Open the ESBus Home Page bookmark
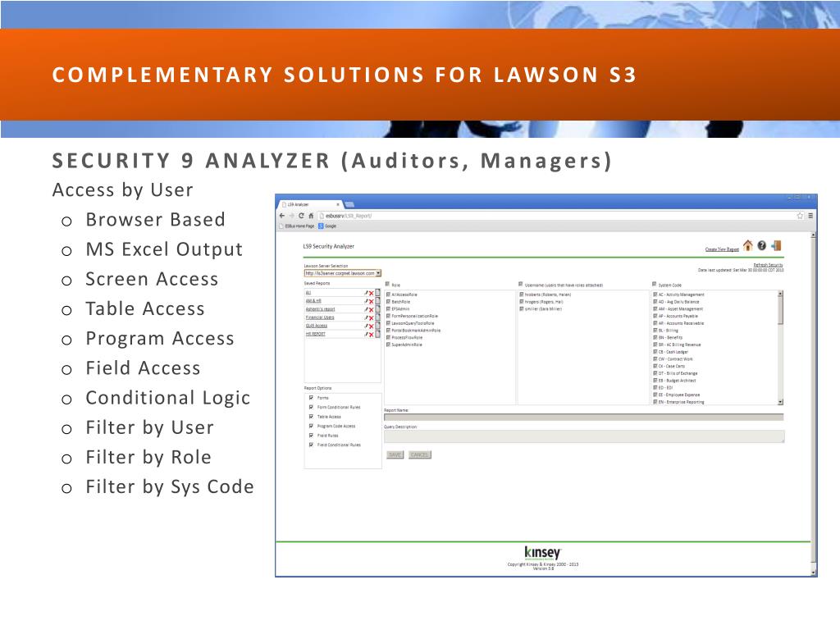 coord(297,226)
